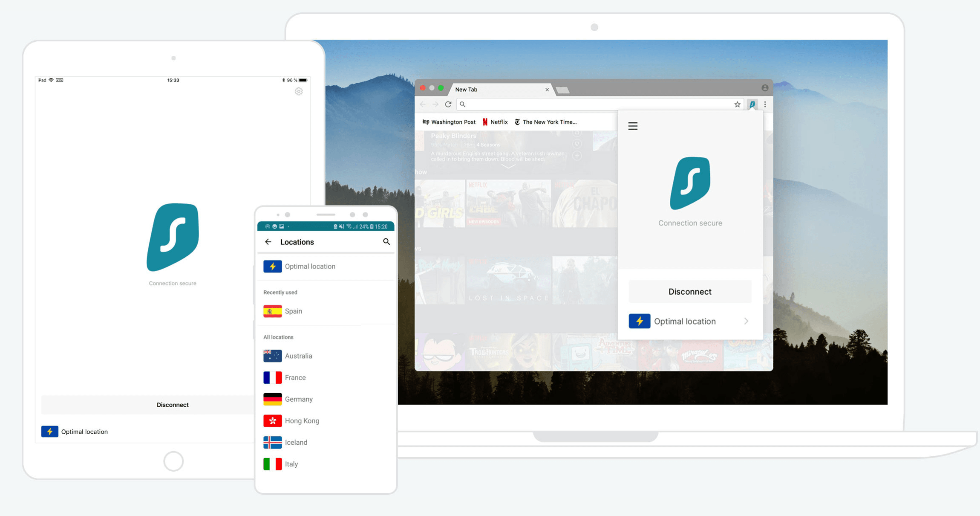Screen dimensions: 980x516
Task: Select France in All locations
Action: [x=326, y=377]
